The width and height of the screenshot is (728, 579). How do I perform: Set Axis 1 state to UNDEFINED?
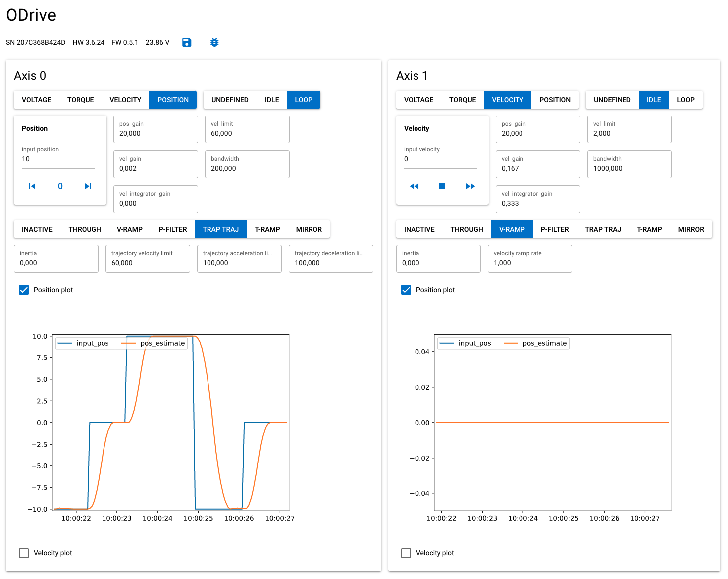(612, 100)
